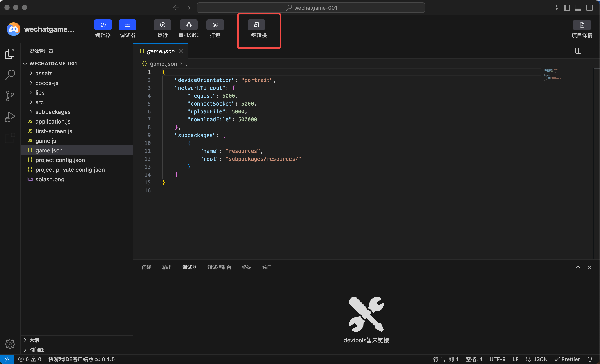Expand the subpackages folder
The height and width of the screenshot is (364, 600).
[x=53, y=112]
